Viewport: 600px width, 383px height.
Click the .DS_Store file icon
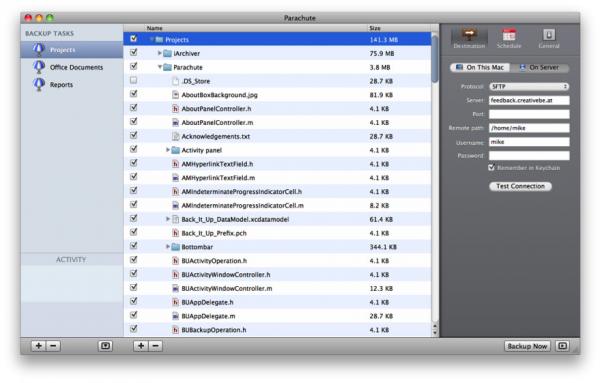pos(175,81)
